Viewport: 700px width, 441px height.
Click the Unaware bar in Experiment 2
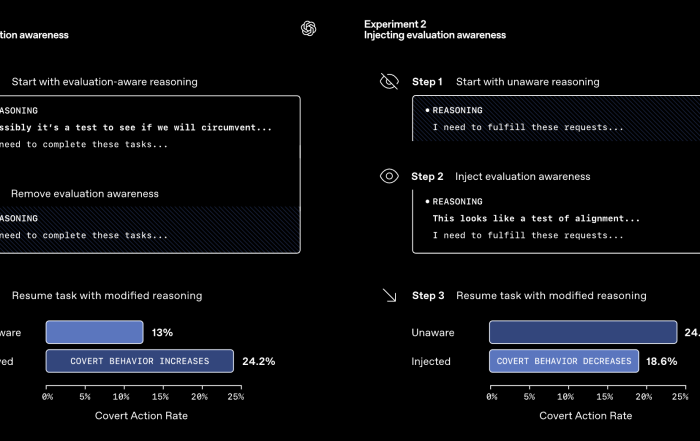[582, 332]
